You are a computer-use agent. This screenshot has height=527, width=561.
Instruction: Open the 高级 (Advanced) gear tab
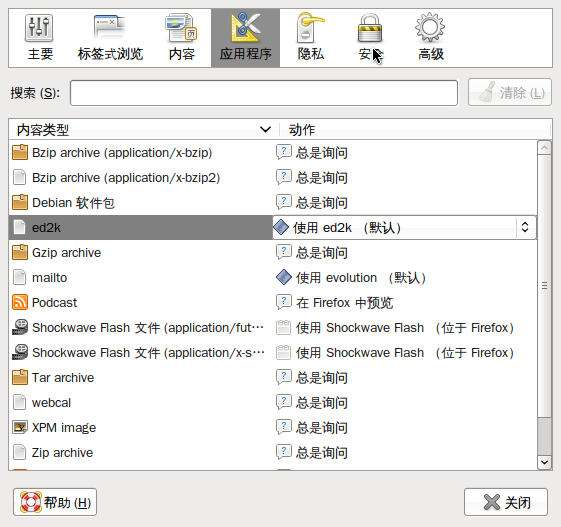point(430,38)
